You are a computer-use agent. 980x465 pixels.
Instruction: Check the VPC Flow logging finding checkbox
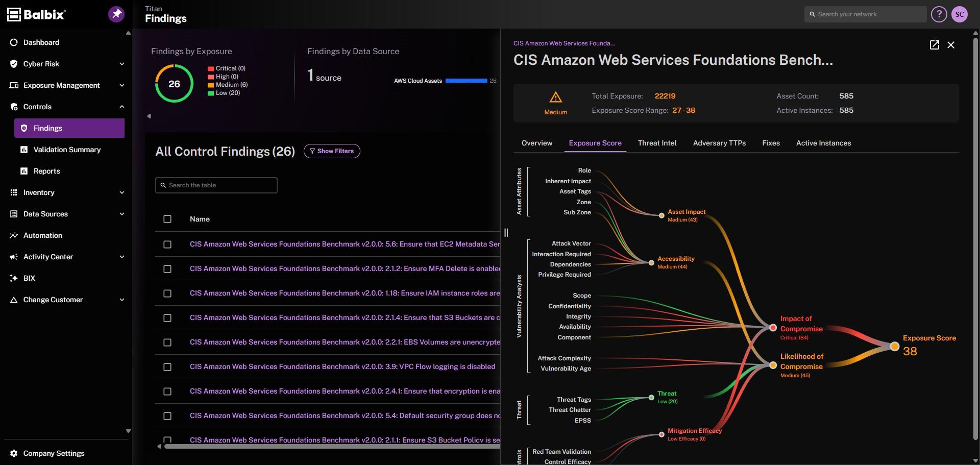click(167, 367)
